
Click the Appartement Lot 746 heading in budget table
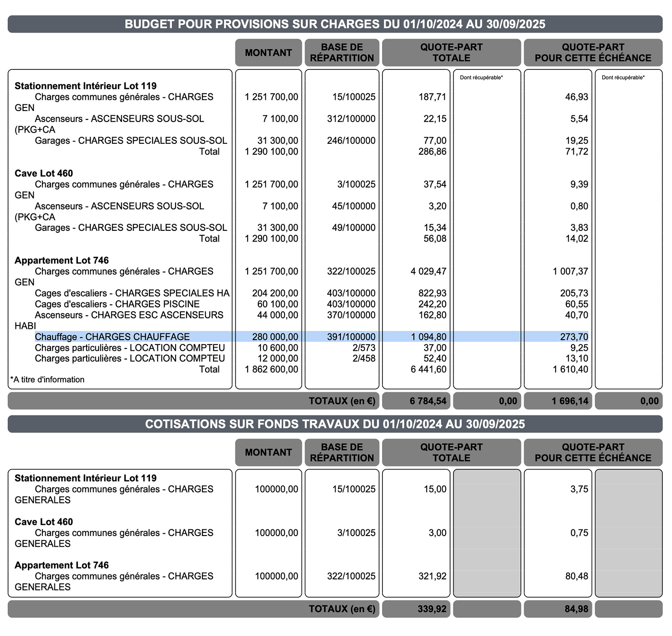(62, 261)
